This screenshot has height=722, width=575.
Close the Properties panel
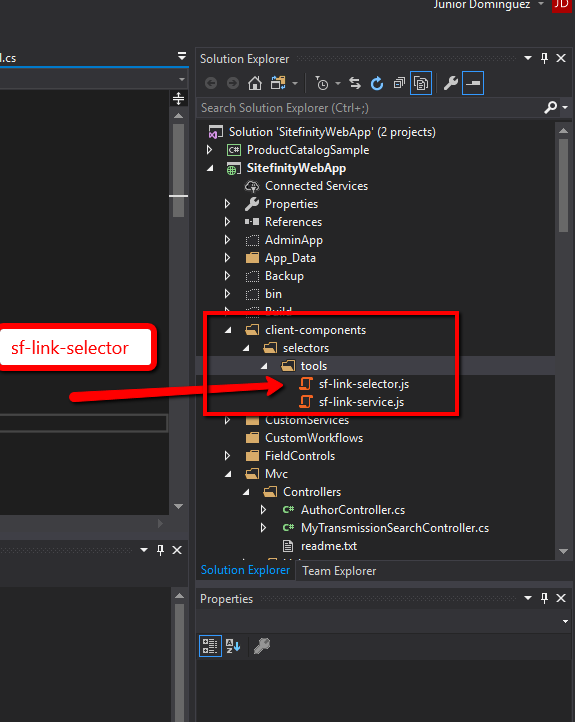pos(561,598)
